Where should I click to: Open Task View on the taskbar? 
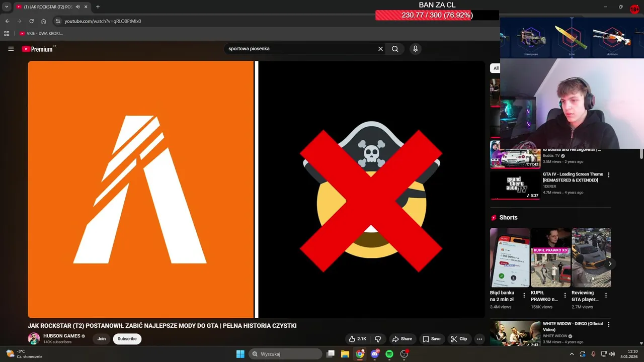(x=330, y=354)
